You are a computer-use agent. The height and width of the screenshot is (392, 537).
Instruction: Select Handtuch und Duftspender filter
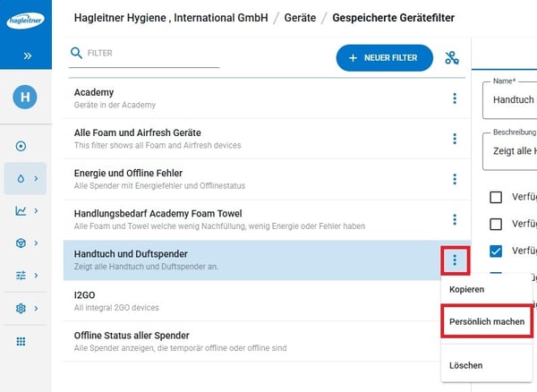[267, 260]
